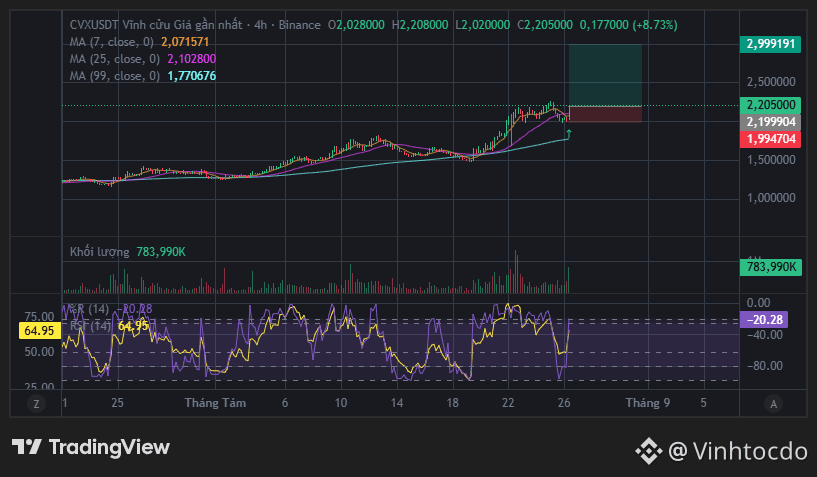Screen dimensions: 817x477
Task: Click the 22 date label on time axis
Action: (x=508, y=403)
